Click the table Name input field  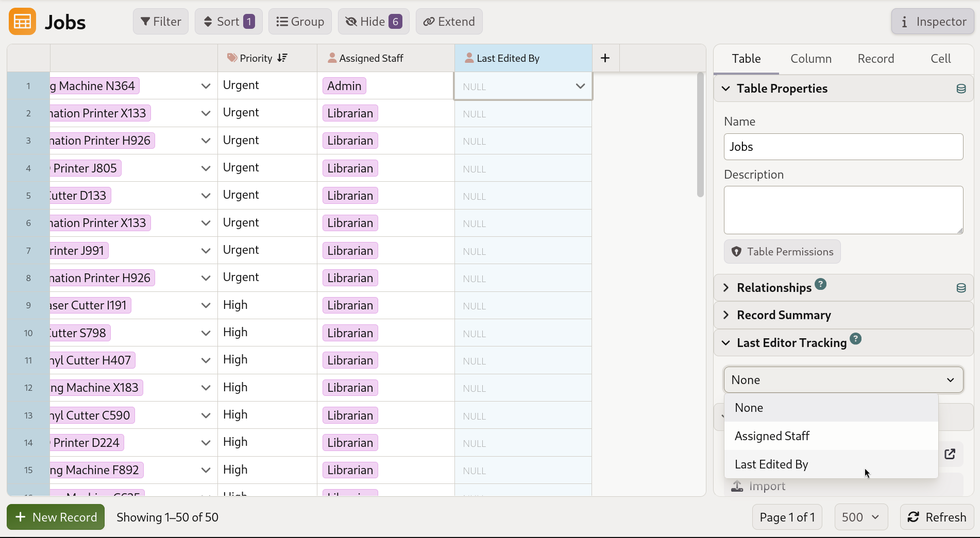tap(843, 147)
